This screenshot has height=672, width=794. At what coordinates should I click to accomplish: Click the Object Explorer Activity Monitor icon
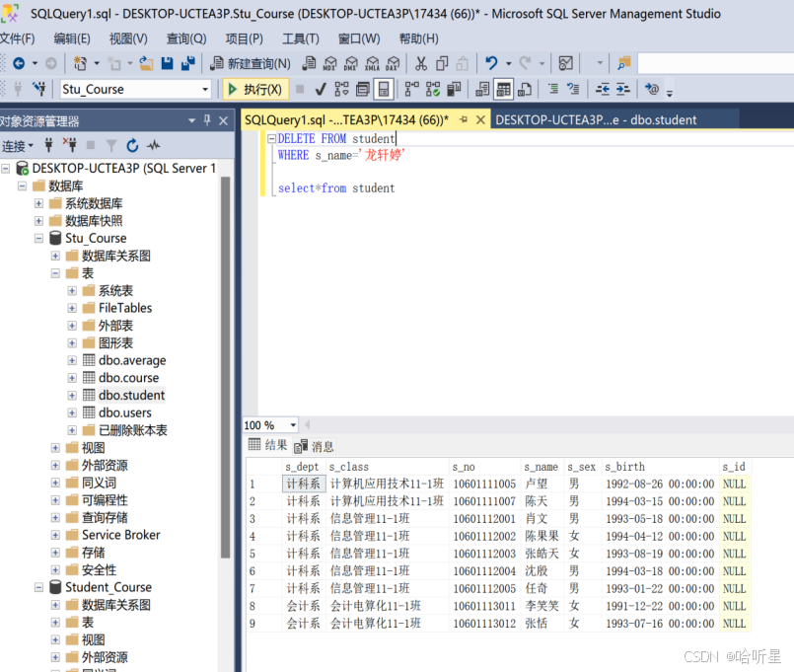coord(154,146)
